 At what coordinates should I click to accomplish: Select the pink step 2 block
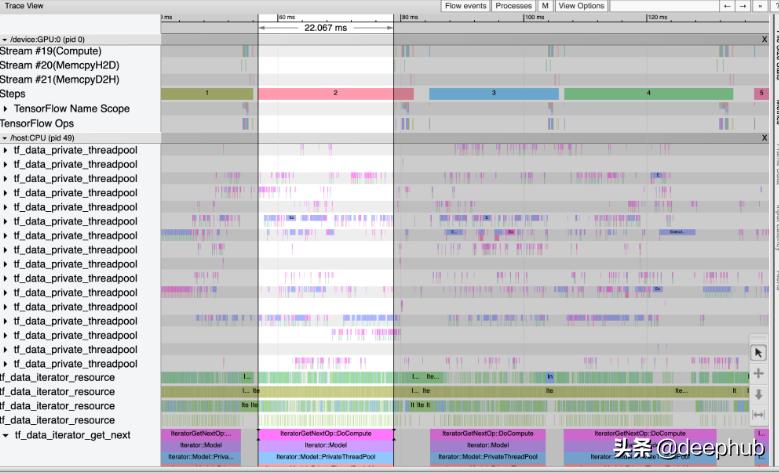336,93
